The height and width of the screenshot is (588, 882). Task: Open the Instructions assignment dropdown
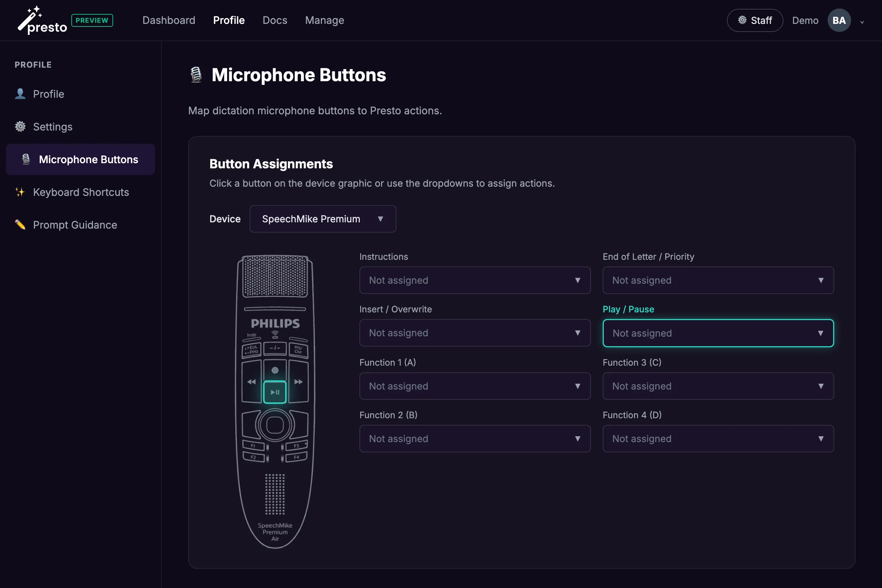coord(474,280)
